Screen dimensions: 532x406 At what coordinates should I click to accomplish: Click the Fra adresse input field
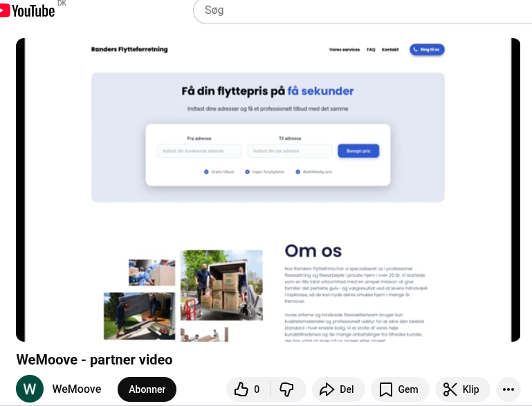coord(199,151)
